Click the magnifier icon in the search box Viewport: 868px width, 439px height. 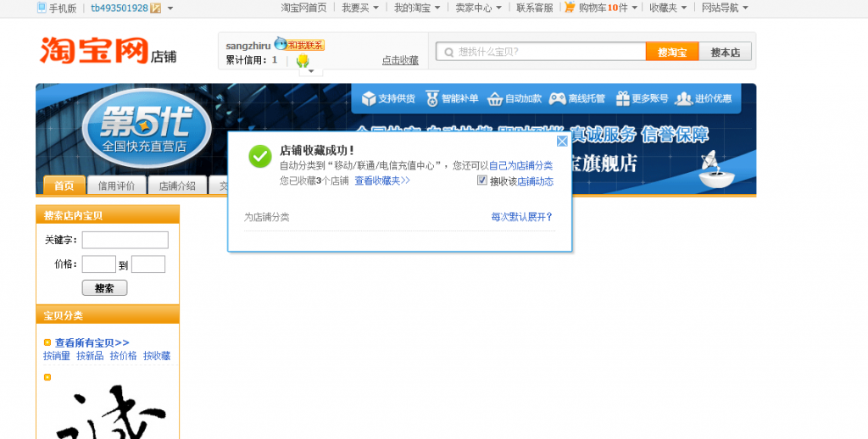(x=449, y=52)
